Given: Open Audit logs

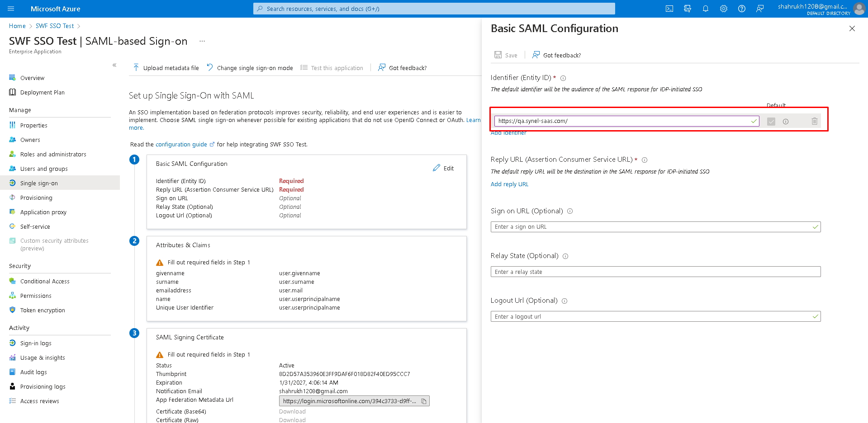Looking at the screenshot, I should 33,372.
